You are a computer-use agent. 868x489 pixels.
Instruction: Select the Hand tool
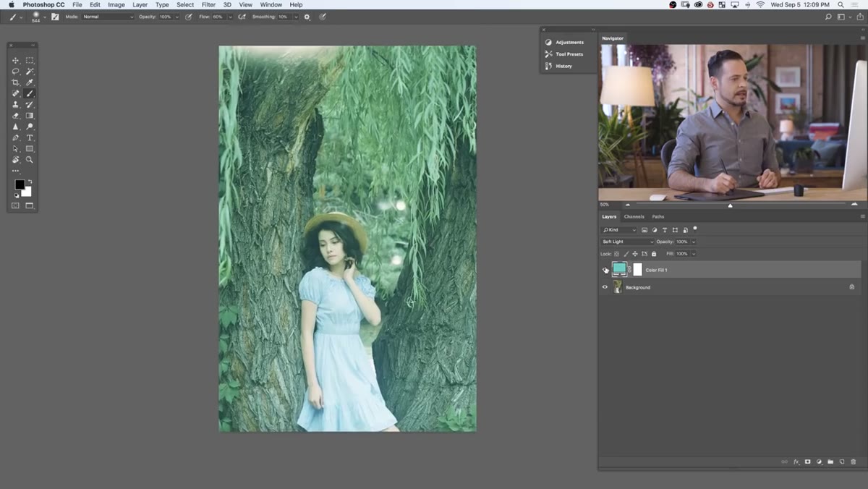[x=15, y=159]
